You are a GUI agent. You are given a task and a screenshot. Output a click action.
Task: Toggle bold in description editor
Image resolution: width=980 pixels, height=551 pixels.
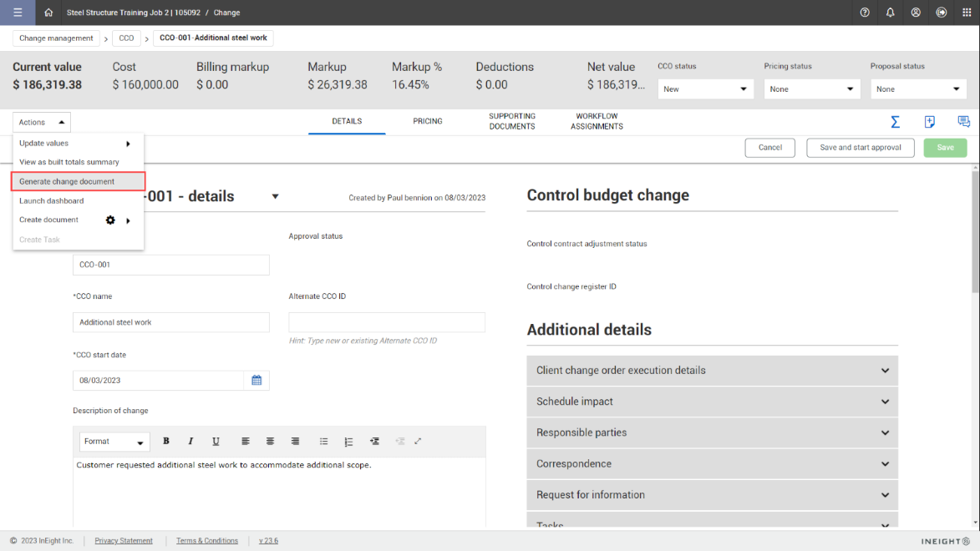166,442
